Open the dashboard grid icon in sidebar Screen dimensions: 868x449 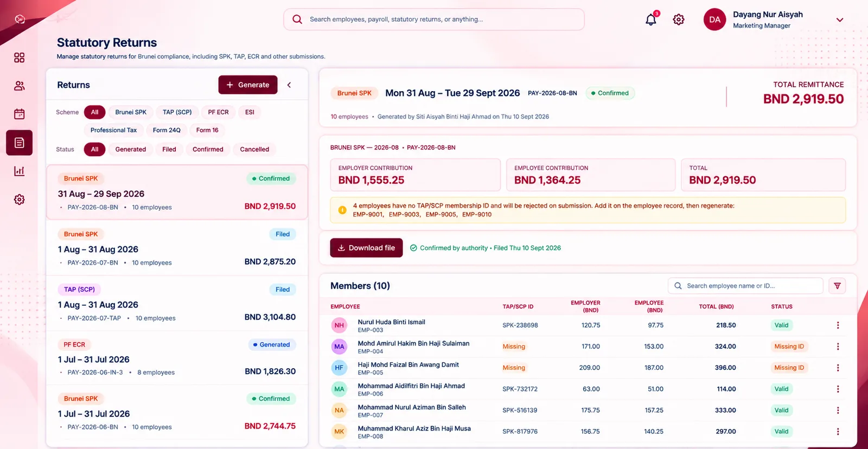coord(19,57)
